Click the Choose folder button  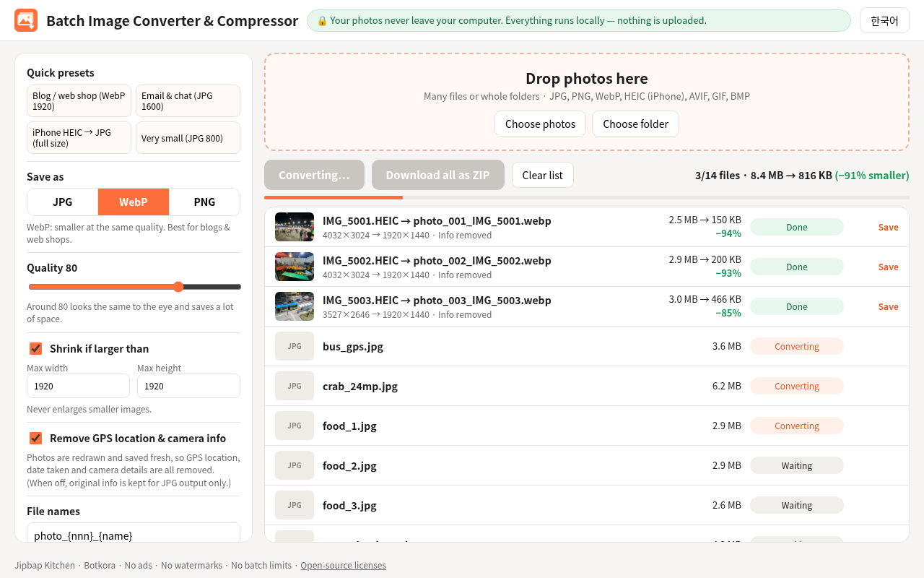635,124
